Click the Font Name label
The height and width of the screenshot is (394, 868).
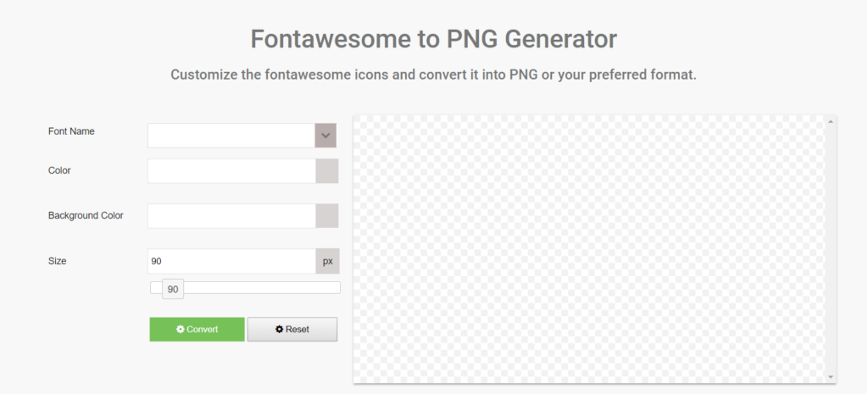(71, 131)
